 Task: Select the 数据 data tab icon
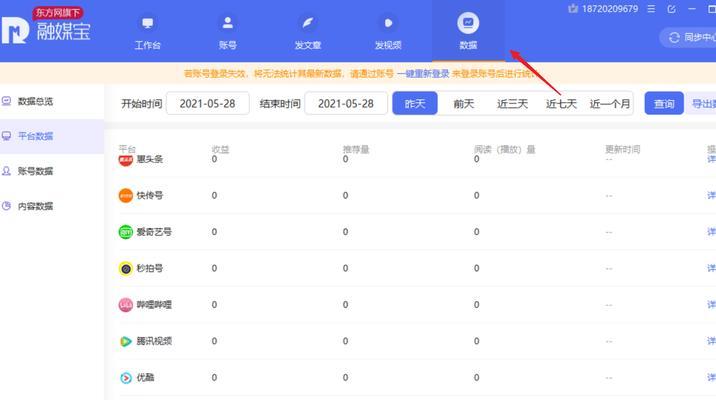(468, 23)
